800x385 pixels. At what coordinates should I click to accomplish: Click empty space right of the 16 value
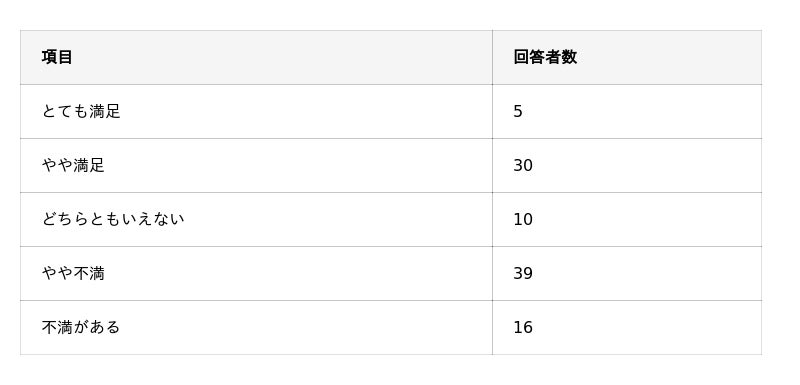647,327
